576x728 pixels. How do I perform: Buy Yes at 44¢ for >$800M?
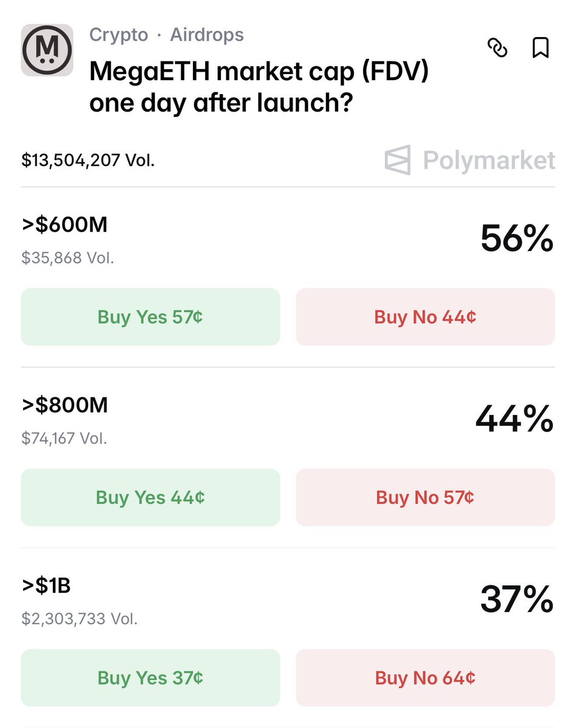pos(151,497)
